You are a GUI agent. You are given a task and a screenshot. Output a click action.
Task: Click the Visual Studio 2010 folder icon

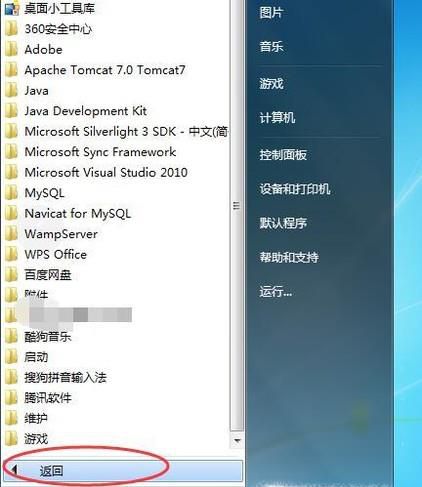pyautogui.click(x=11, y=172)
